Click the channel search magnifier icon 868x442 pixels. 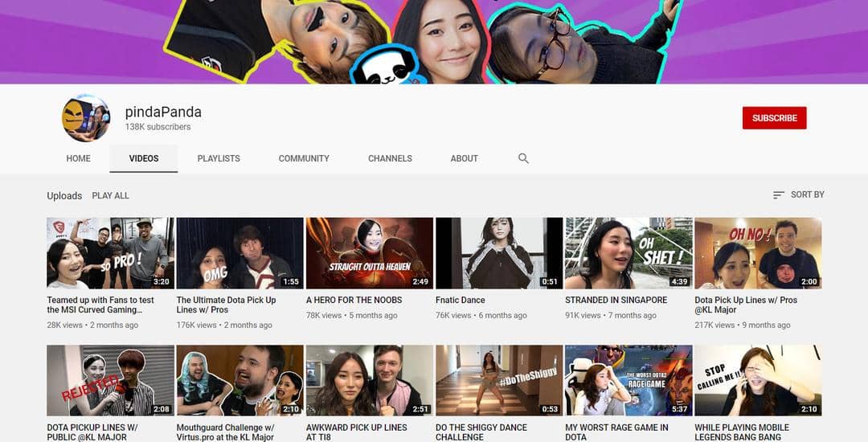(523, 158)
